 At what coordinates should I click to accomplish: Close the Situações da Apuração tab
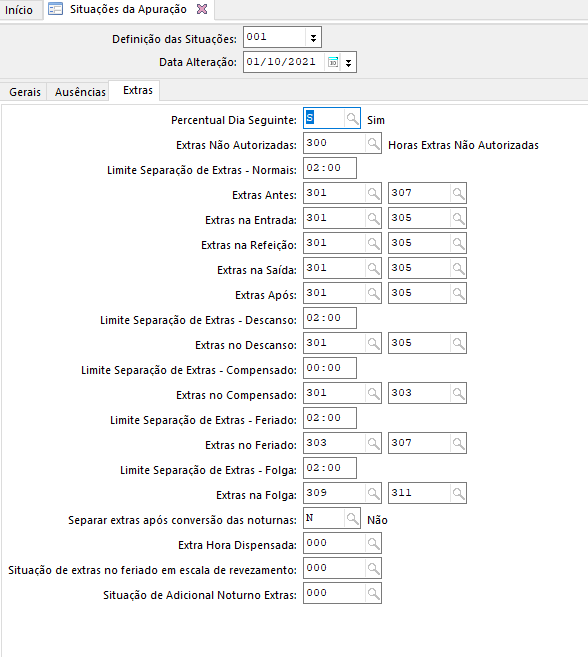(202, 9)
